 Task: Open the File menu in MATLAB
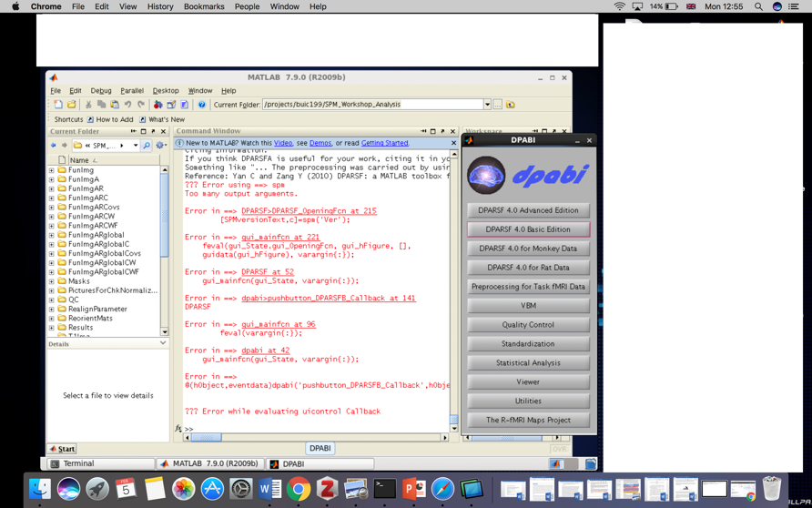56,91
